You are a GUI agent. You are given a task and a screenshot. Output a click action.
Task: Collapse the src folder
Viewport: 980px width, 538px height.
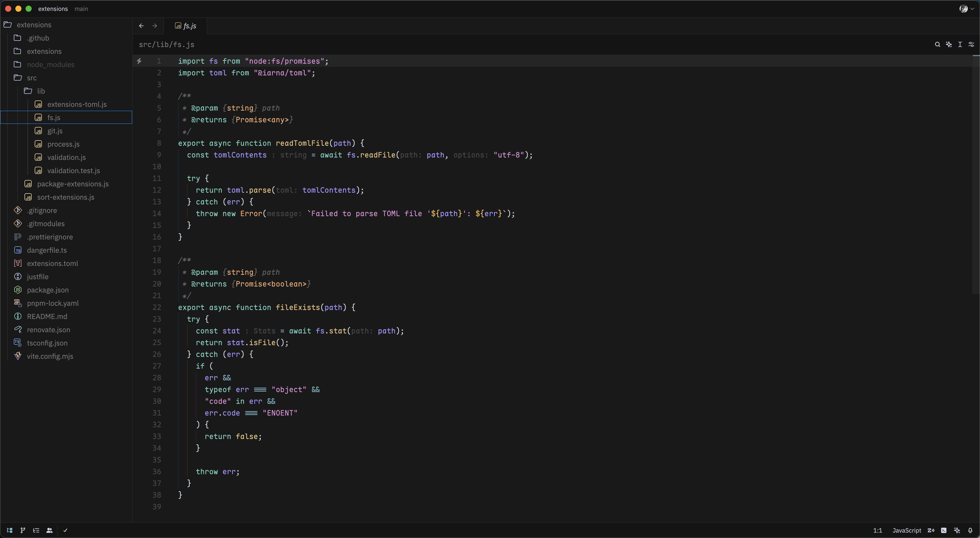click(66, 78)
